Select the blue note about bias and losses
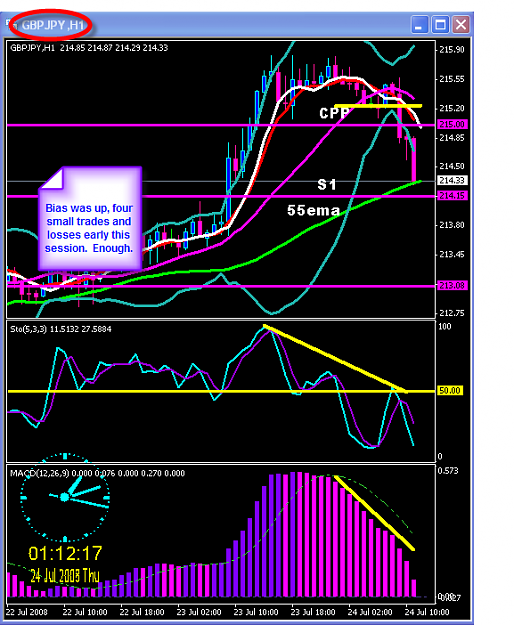This screenshot has height=625, width=514. pyautogui.click(x=90, y=218)
